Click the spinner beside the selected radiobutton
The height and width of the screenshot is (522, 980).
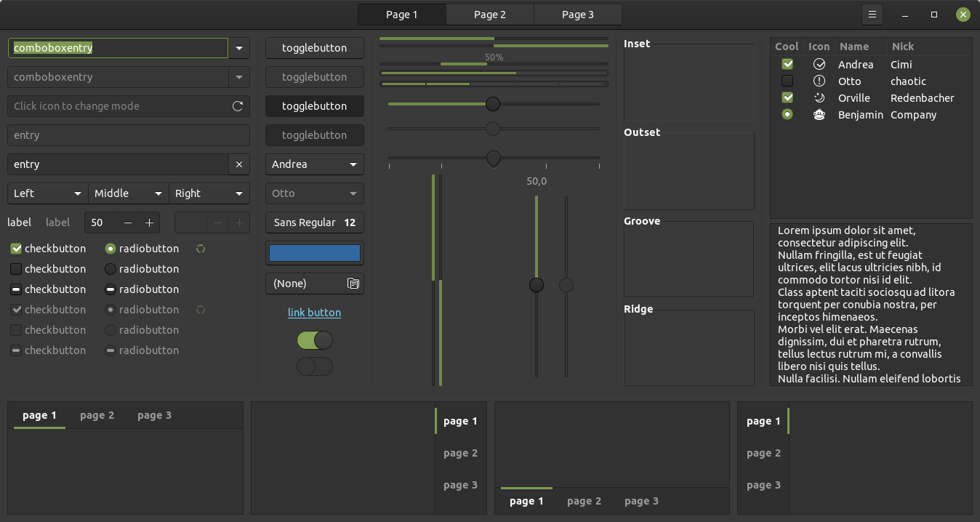click(x=201, y=249)
